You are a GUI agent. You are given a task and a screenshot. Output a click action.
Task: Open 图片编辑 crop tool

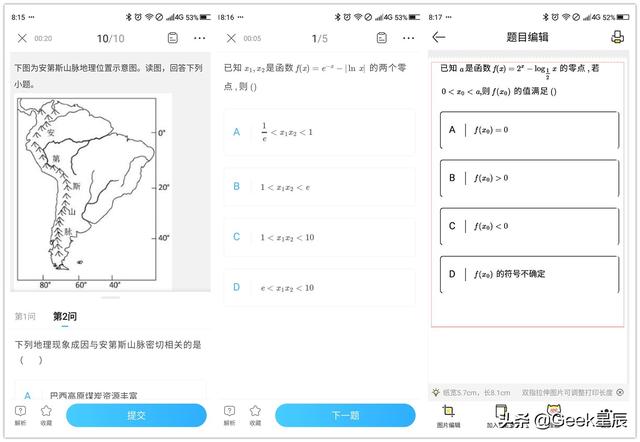[x=448, y=415]
